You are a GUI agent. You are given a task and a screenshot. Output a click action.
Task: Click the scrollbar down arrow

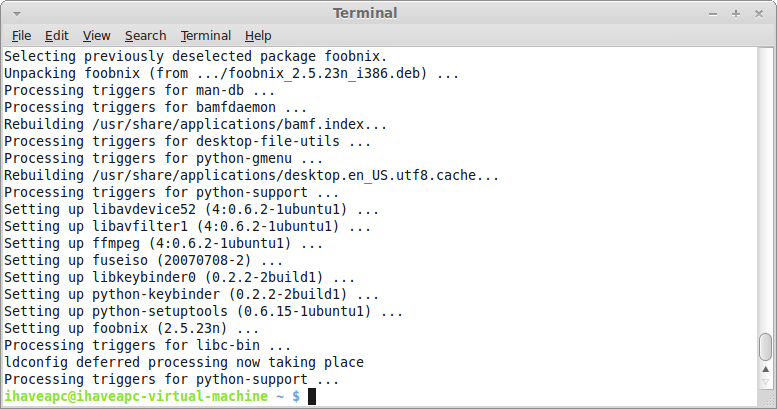[766, 382]
